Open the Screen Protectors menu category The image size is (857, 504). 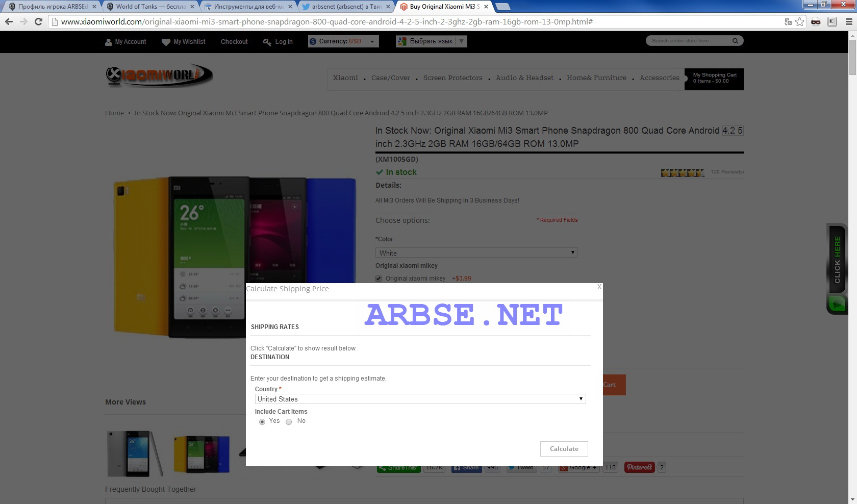[452, 78]
